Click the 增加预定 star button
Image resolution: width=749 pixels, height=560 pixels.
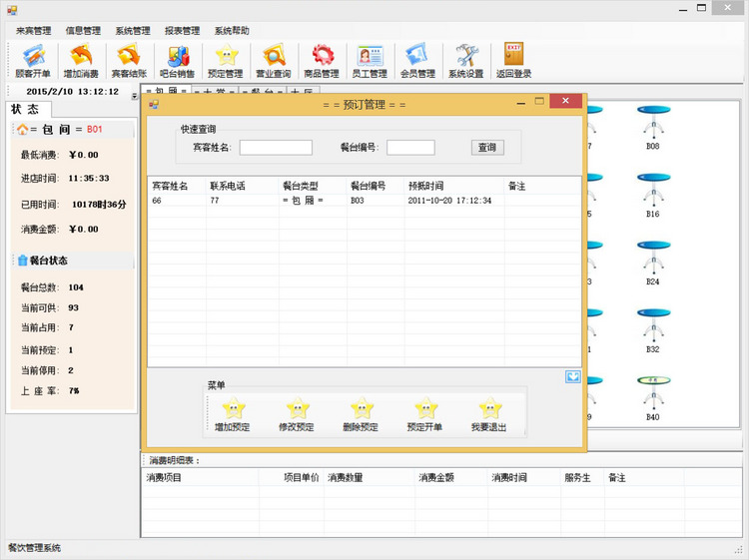coord(233,414)
